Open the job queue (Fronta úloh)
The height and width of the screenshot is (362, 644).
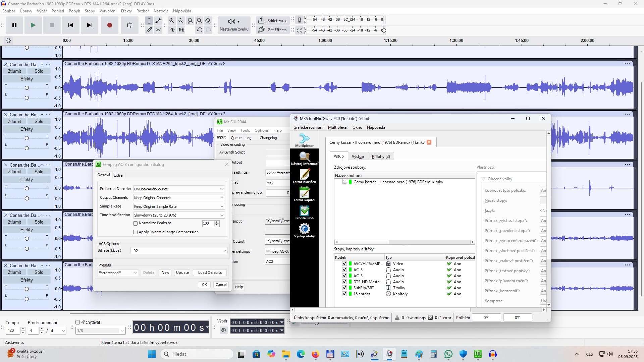pos(304,212)
